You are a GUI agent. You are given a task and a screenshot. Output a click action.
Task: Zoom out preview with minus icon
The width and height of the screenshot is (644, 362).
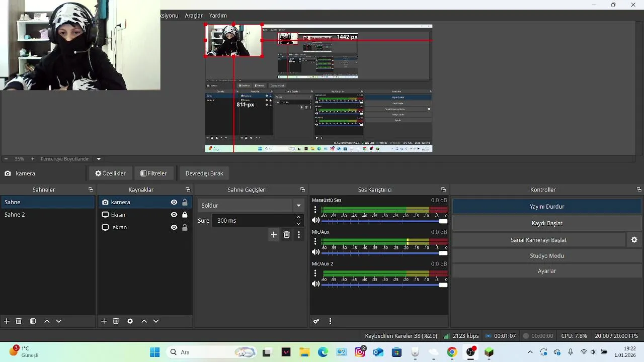(6, 159)
